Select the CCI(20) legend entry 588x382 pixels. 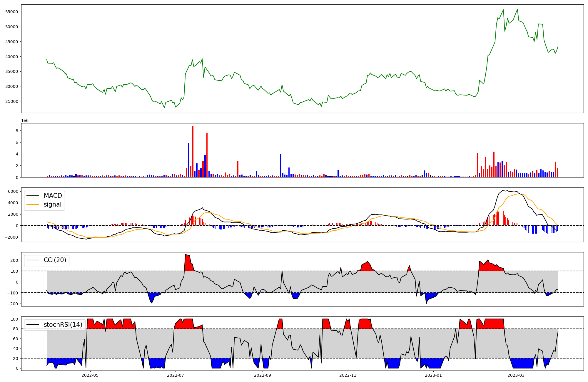point(55,260)
